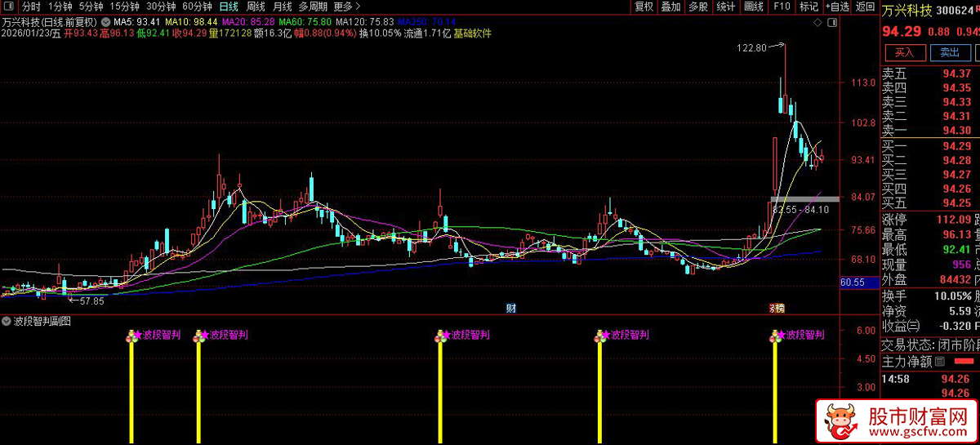Click the 最低 value 92.41
The image size is (980, 445).
[x=956, y=249]
